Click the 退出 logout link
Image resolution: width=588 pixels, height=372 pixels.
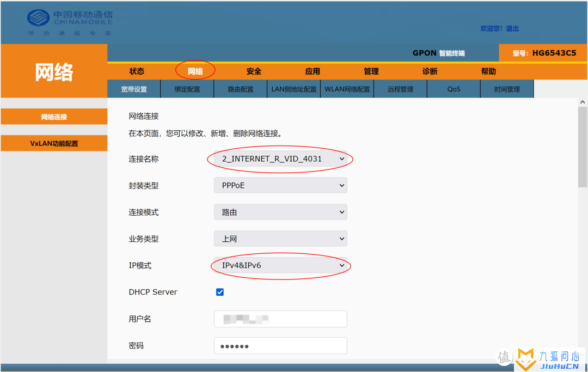[512, 28]
